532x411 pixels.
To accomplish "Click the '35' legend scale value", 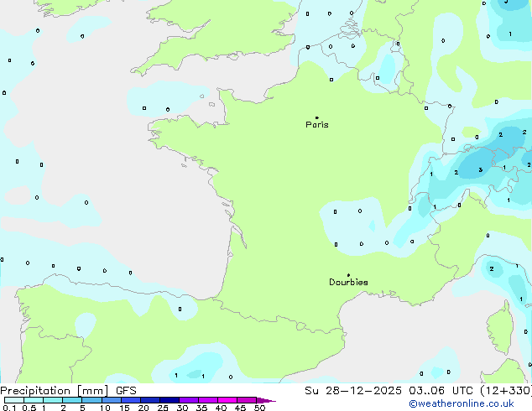I will coord(201,408).
